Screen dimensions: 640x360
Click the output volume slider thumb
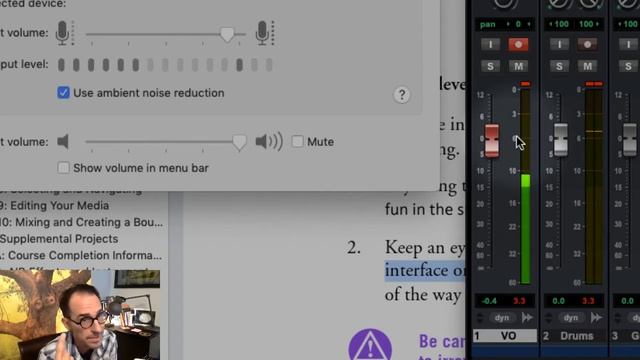pos(239,142)
